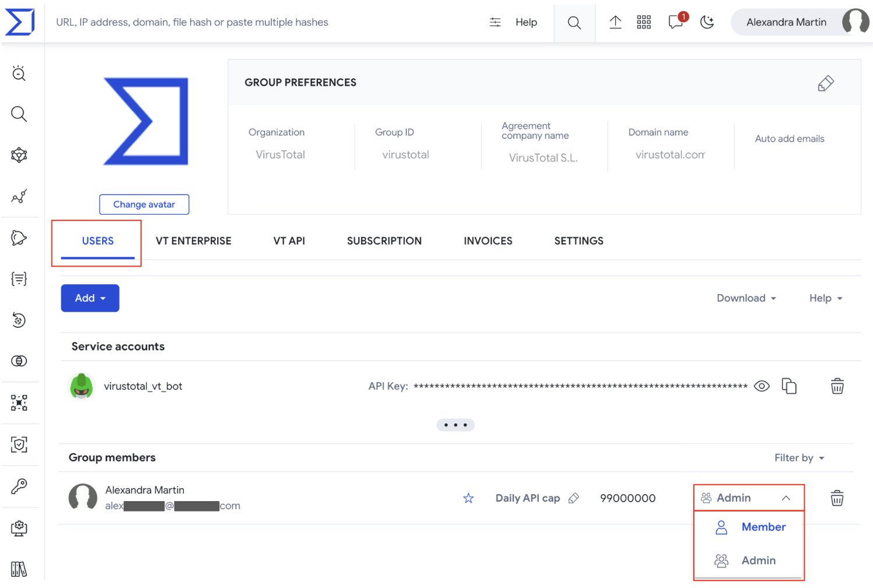
Task: Click the virustotal_vt_bot account name
Action: click(143, 386)
